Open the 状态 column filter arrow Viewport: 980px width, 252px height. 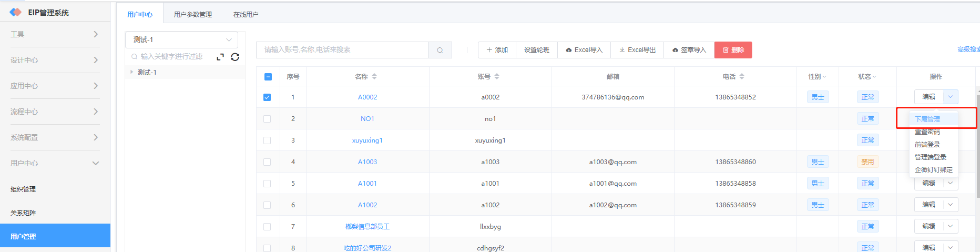(x=874, y=77)
